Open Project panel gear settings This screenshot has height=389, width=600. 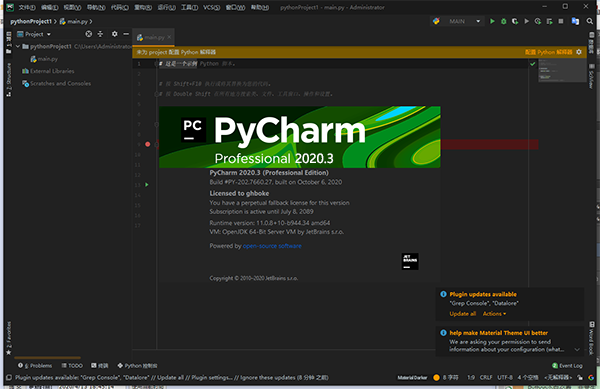[x=114, y=34]
